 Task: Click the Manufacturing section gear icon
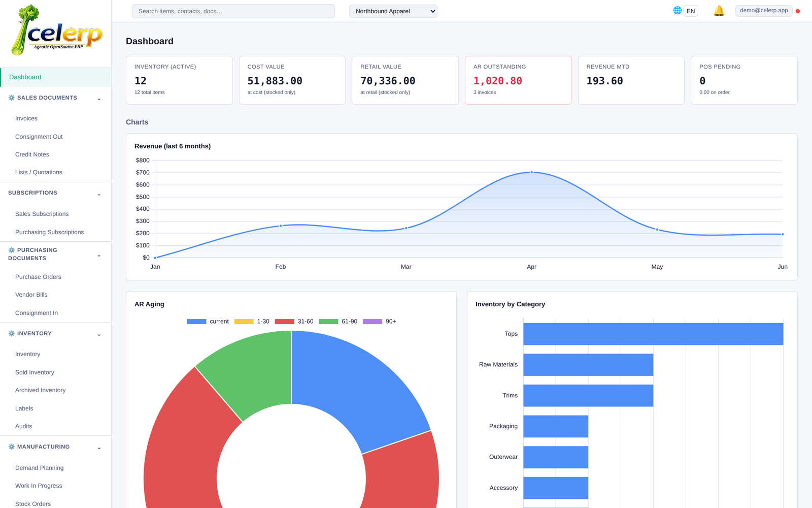[x=12, y=447]
